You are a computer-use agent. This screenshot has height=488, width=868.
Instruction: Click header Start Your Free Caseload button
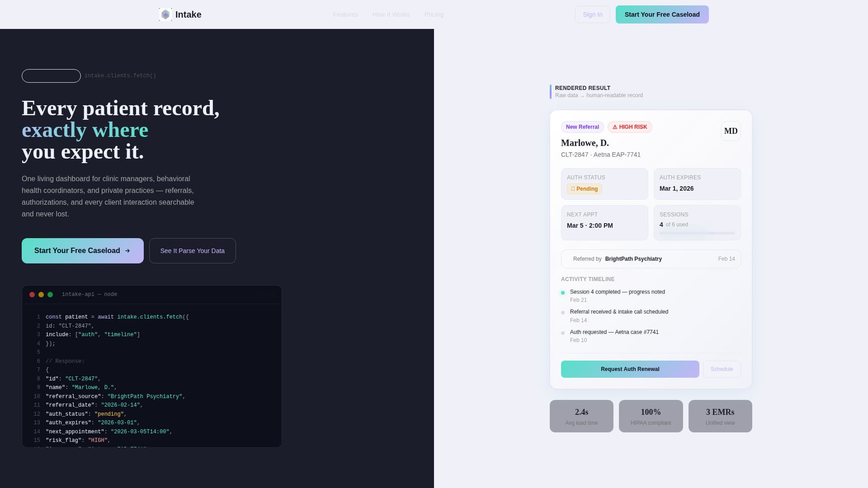point(662,14)
